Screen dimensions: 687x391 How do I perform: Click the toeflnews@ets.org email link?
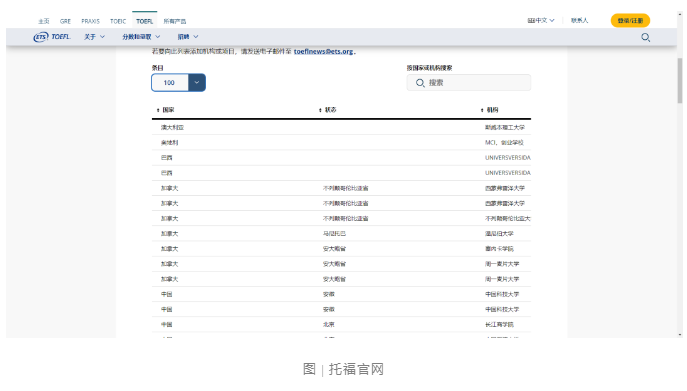pyautogui.click(x=324, y=51)
